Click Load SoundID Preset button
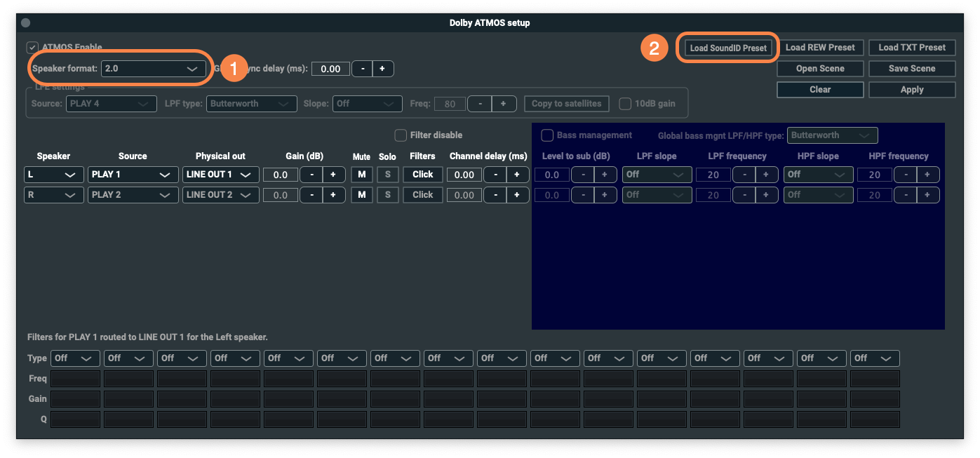This screenshot has height=458, width=980. pos(728,48)
